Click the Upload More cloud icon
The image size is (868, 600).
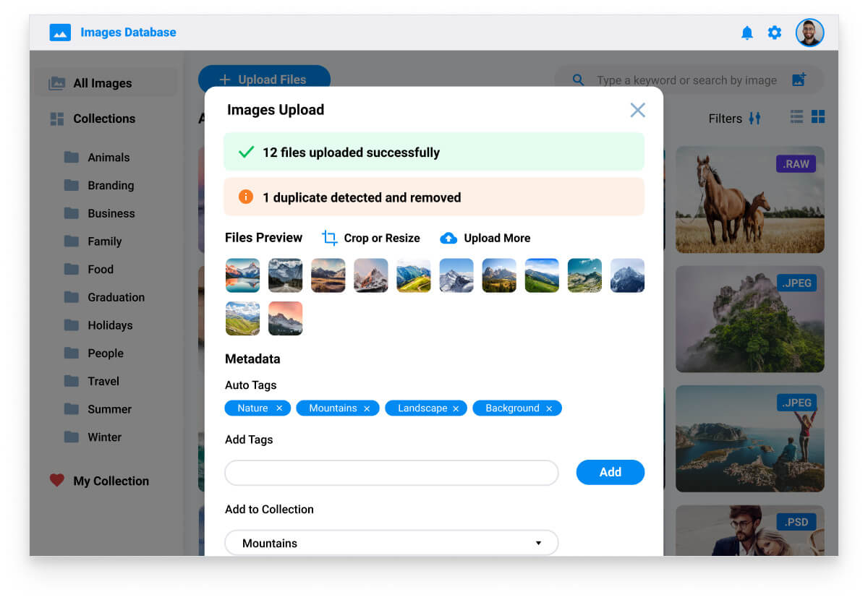point(448,238)
